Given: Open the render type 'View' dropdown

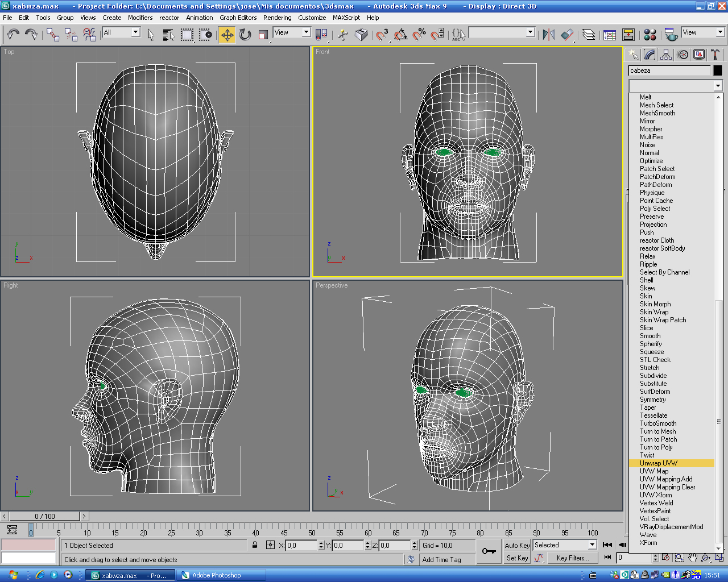Looking at the screenshot, I should (720, 32).
